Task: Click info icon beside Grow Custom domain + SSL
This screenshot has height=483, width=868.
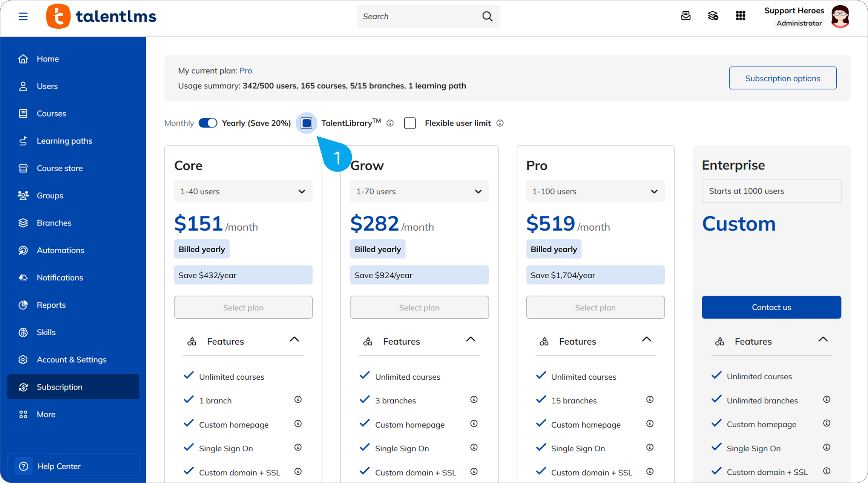Action: click(474, 471)
